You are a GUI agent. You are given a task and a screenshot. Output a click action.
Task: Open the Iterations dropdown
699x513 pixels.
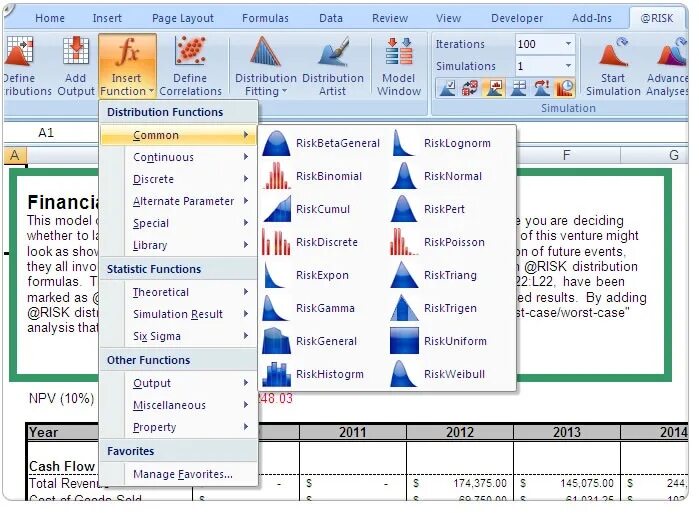coord(568,44)
